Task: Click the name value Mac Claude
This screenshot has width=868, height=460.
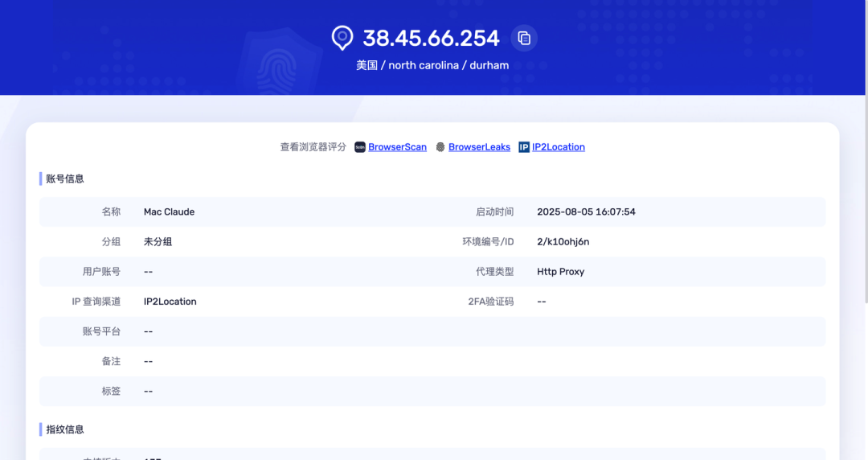Action: pos(169,212)
